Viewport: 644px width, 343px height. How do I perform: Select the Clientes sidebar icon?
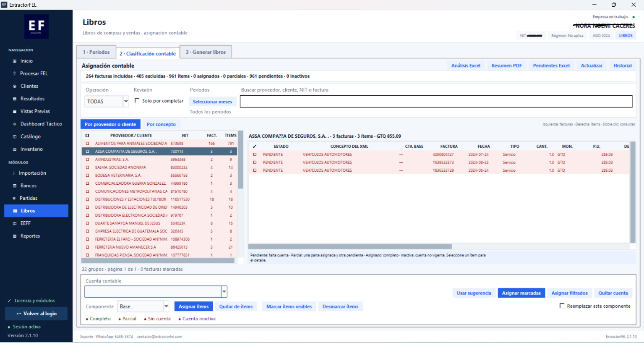click(15, 86)
